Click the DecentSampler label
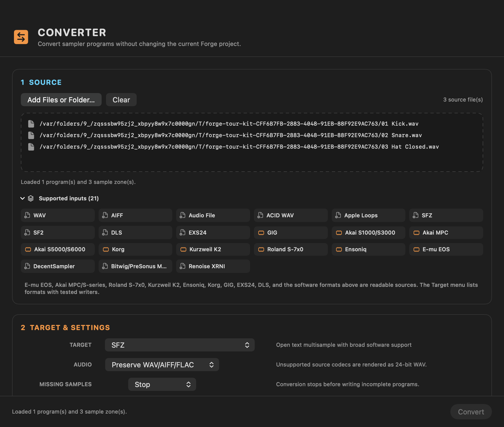 click(54, 266)
